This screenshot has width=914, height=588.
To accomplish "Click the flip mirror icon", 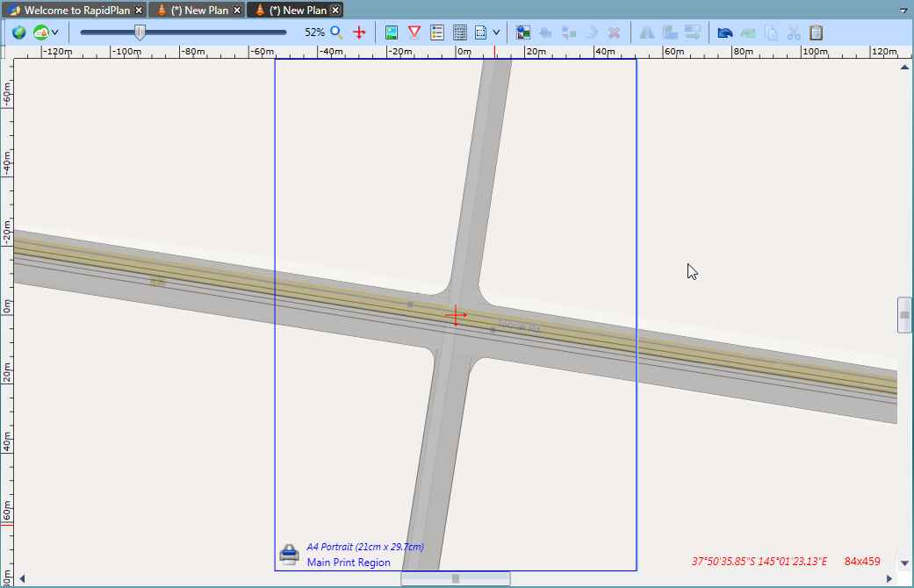I will (x=647, y=32).
